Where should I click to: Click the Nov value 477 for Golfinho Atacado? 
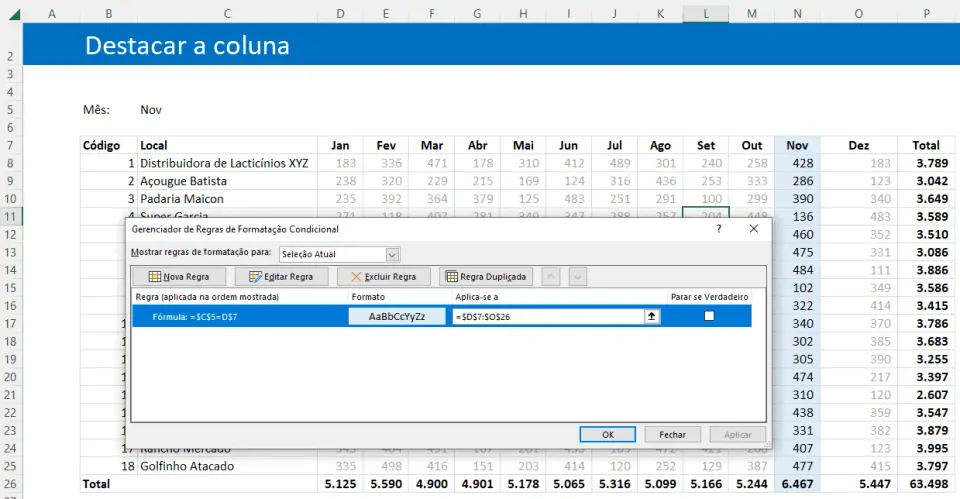click(797, 466)
